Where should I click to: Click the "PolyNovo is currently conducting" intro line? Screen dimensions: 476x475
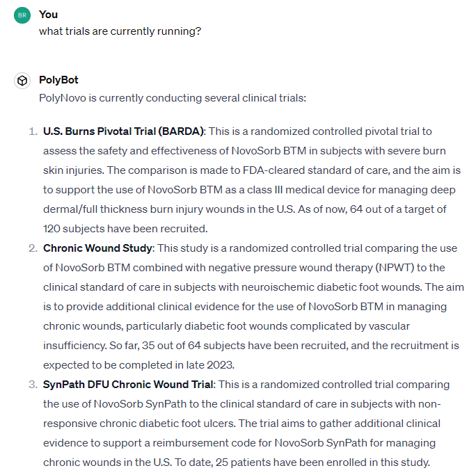(172, 98)
